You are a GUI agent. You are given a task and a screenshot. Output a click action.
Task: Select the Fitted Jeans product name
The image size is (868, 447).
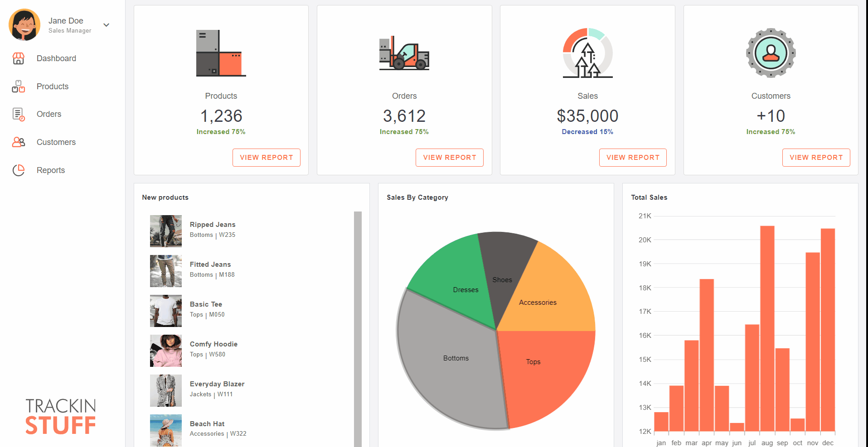click(x=210, y=264)
